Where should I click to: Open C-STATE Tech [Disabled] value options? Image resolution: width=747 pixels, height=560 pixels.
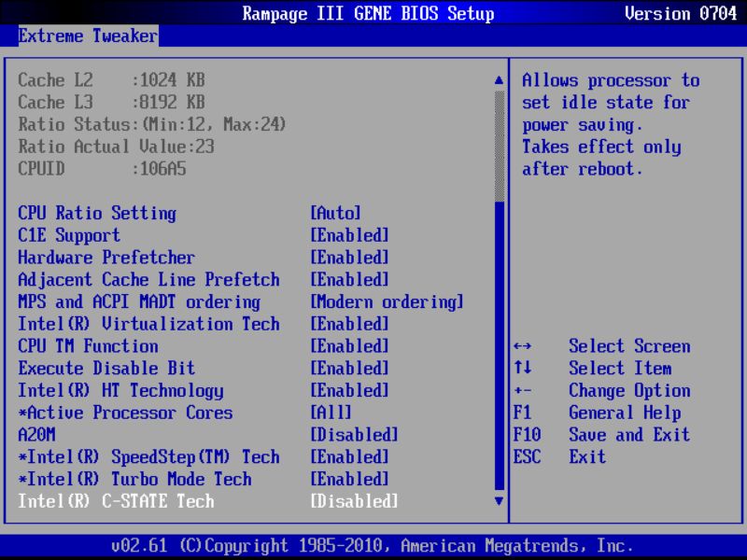click(x=354, y=501)
